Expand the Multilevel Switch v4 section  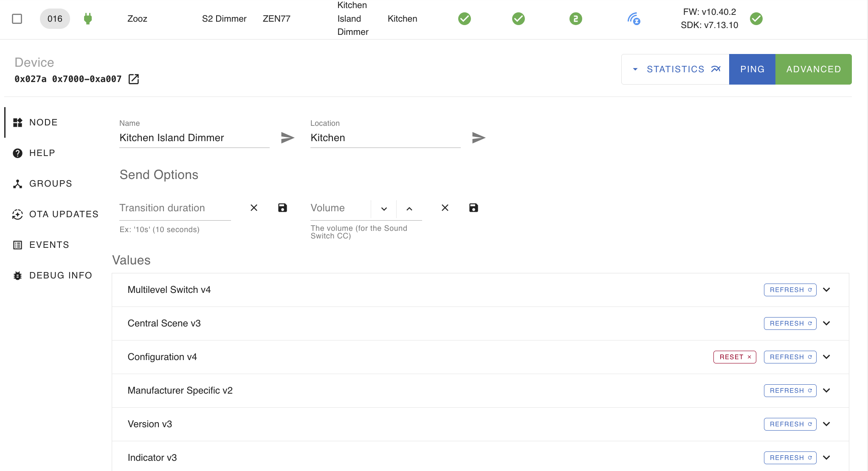tap(826, 290)
